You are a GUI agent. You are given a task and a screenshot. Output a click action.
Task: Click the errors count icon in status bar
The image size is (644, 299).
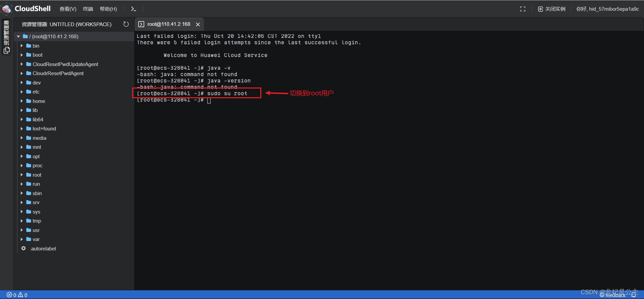(x=9, y=295)
